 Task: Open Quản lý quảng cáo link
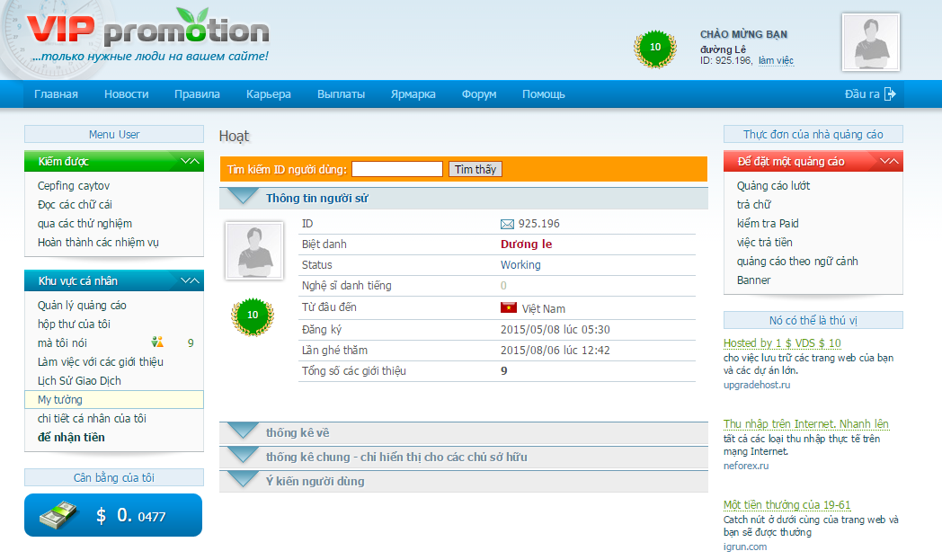[82, 306]
